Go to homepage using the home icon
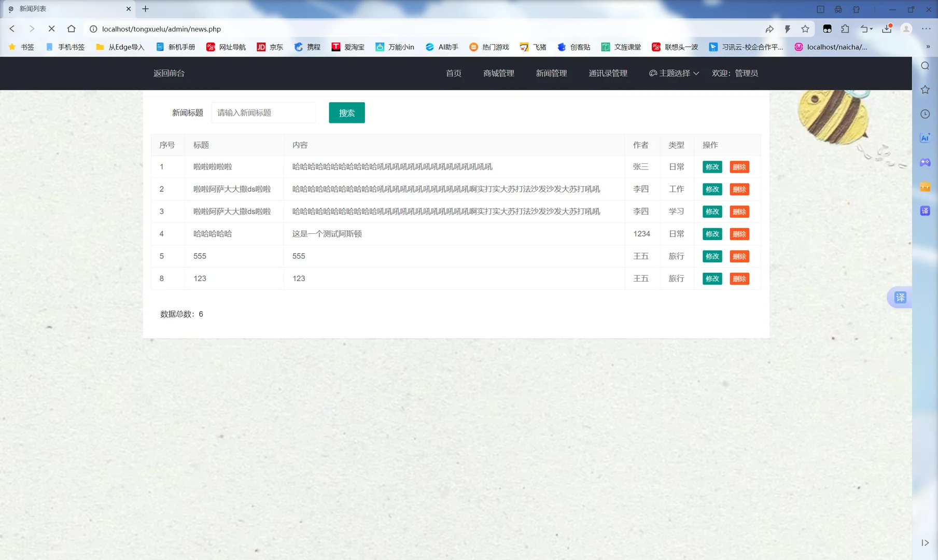938x560 pixels. point(72,29)
